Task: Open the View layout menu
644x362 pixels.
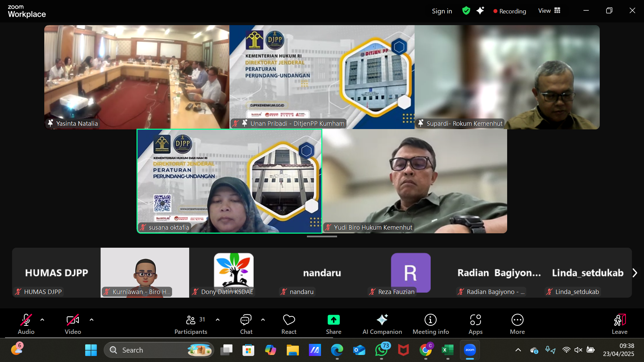Action: 549,11
